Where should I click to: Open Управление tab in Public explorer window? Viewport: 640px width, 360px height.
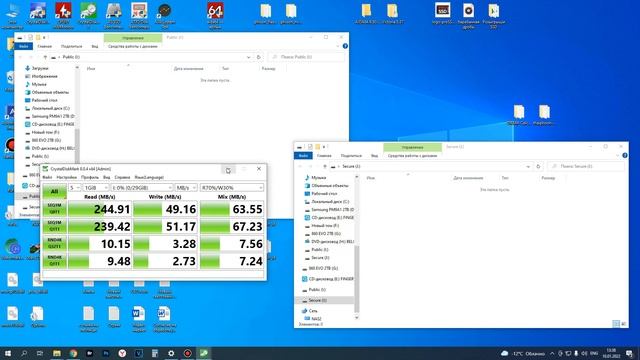133,38
